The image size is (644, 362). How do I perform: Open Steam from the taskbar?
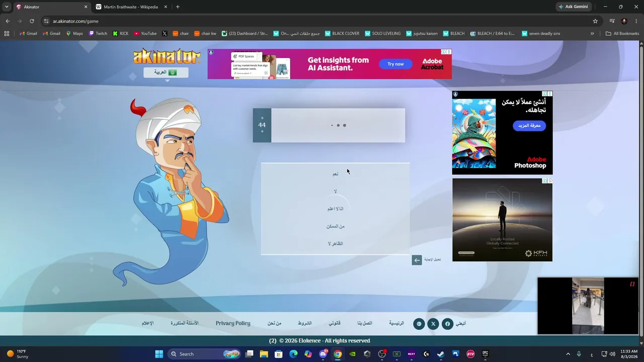(x=441, y=354)
